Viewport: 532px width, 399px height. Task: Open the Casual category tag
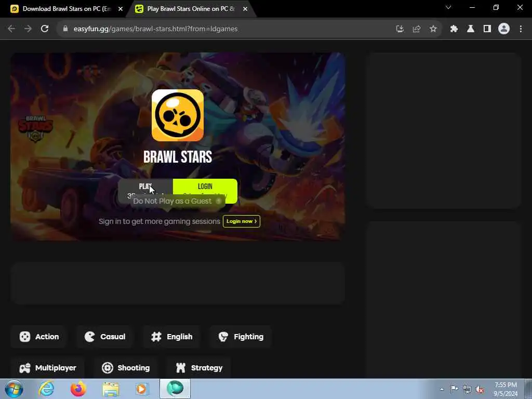(105, 337)
